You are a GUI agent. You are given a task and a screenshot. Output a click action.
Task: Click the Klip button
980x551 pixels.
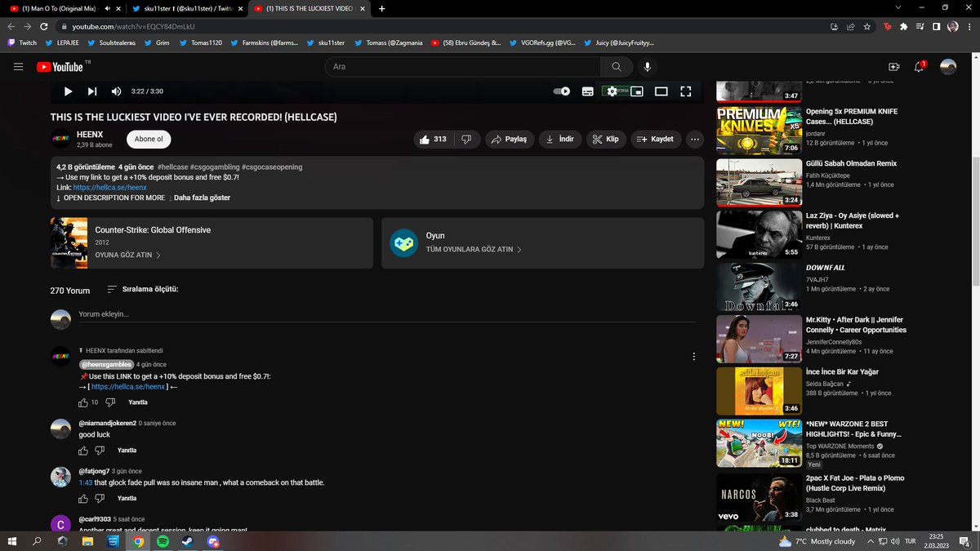pyautogui.click(x=606, y=140)
